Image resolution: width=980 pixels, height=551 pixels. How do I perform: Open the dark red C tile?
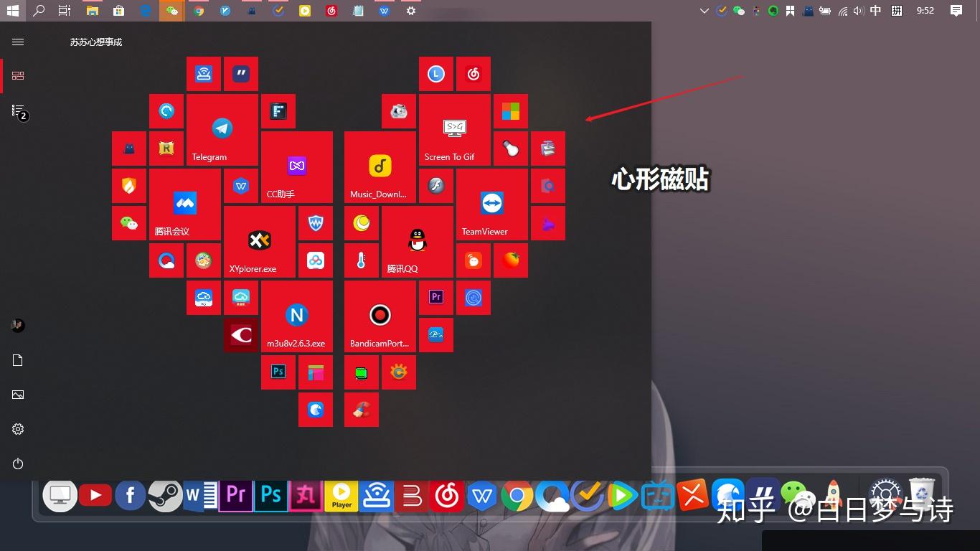(241, 335)
